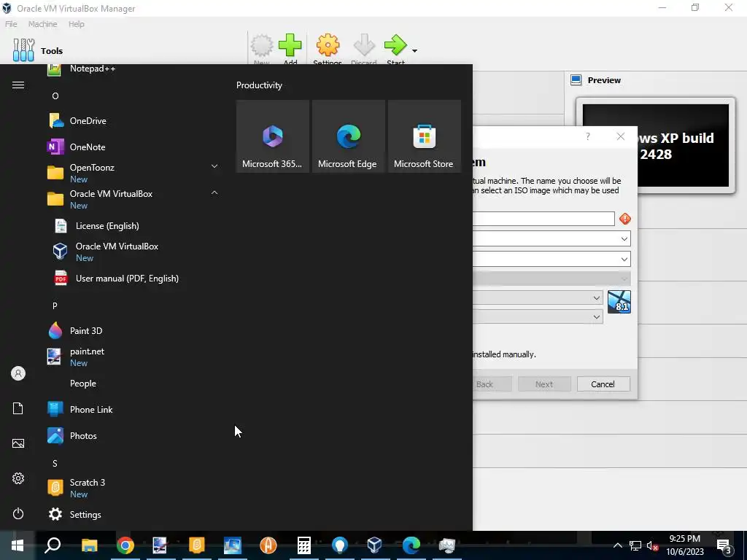Viewport: 747px width, 560px height.
Task: Jump to letter P section header
Action: click(x=55, y=306)
